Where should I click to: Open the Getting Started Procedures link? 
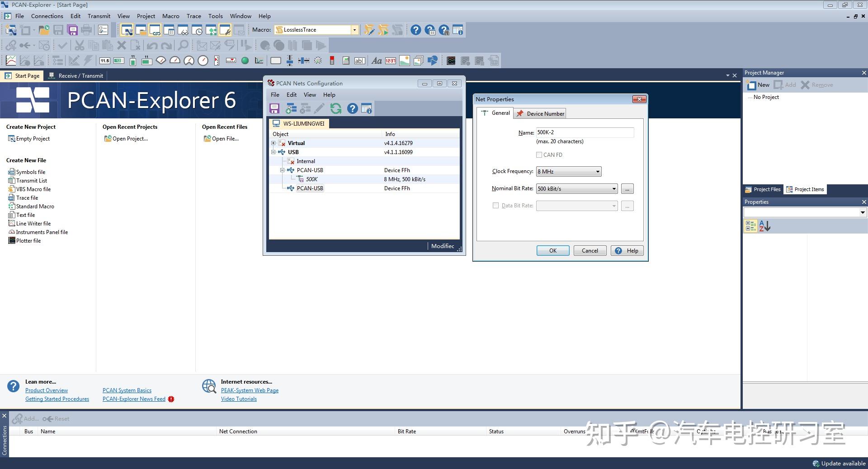click(57, 399)
